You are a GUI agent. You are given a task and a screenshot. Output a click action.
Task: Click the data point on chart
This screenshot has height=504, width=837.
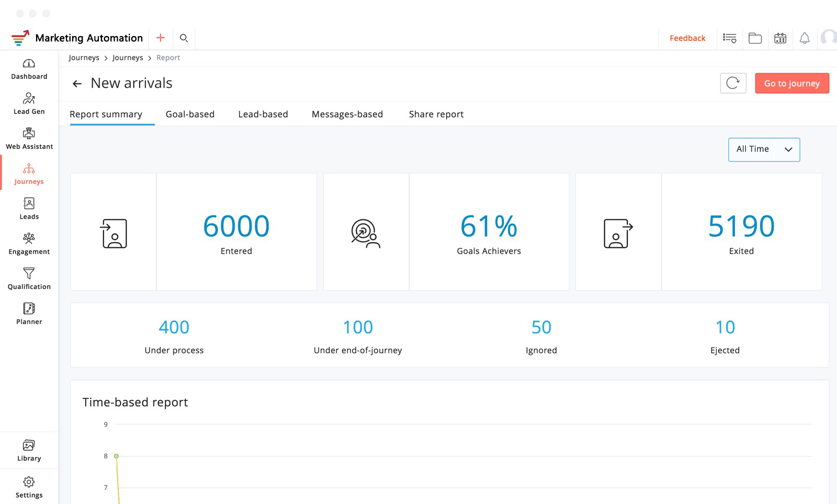pos(116,456)
